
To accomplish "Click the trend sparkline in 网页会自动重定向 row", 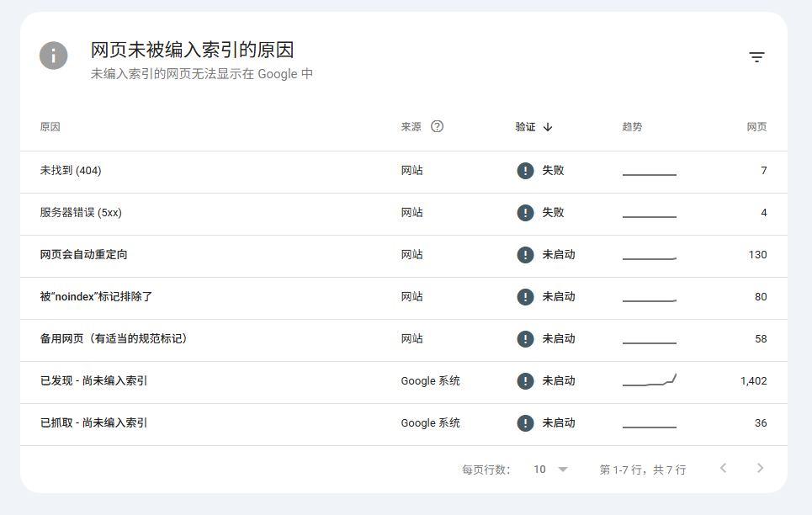I will [x=650, y=258].
